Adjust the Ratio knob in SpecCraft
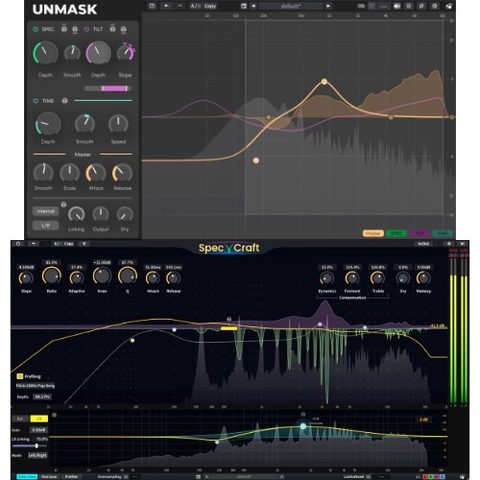This screenshot has width=480, height=480. [52, 276]
